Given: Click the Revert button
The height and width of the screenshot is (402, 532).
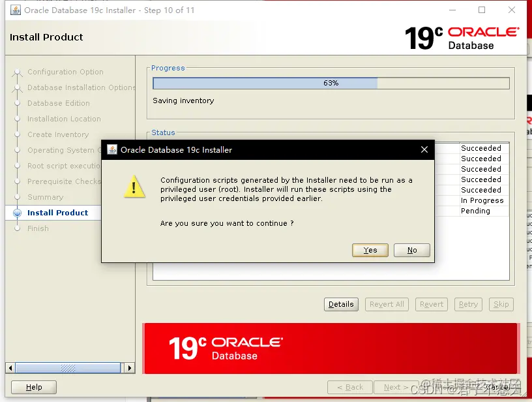Looking at the screenshot, I should (432, 304).
